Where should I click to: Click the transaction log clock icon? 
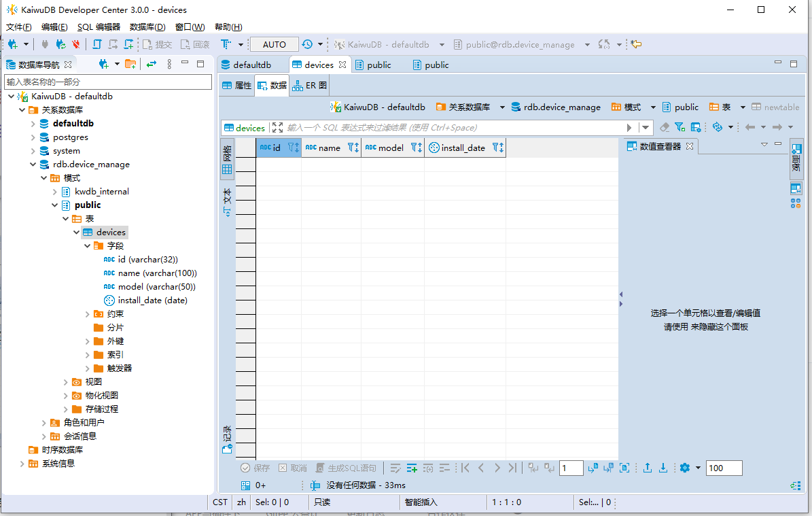pos(307,45)
